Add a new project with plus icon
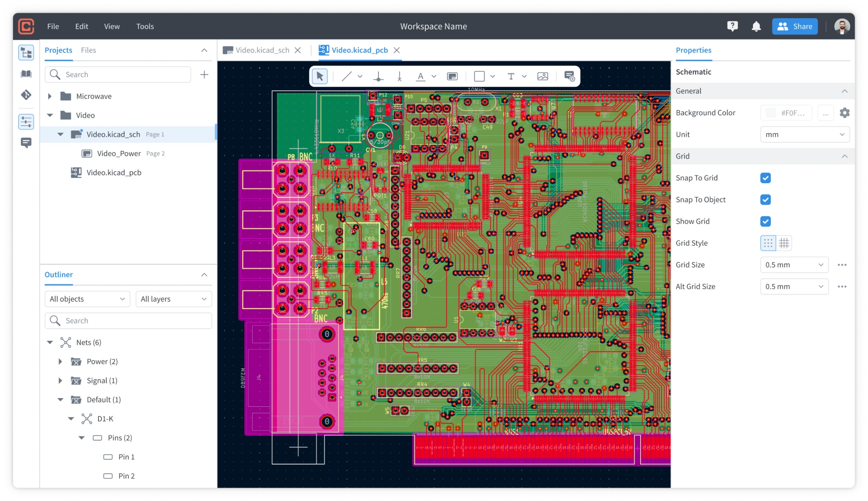 [x=204, y=75]
